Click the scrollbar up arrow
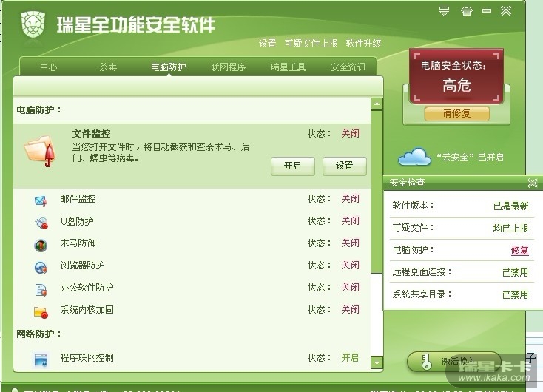543x392 pixels. [x=377, y=104]
